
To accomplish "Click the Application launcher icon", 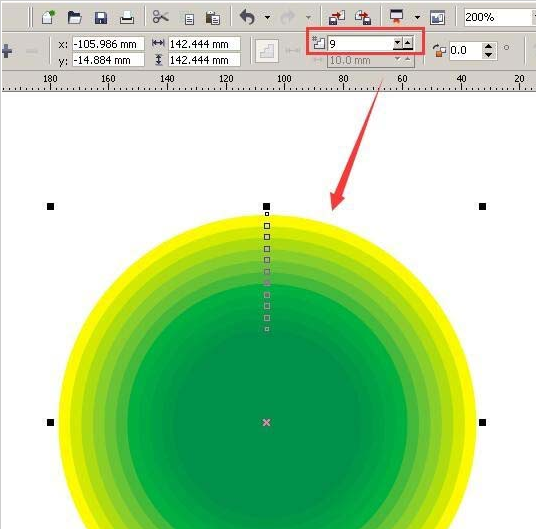I will tap(397, 16).
